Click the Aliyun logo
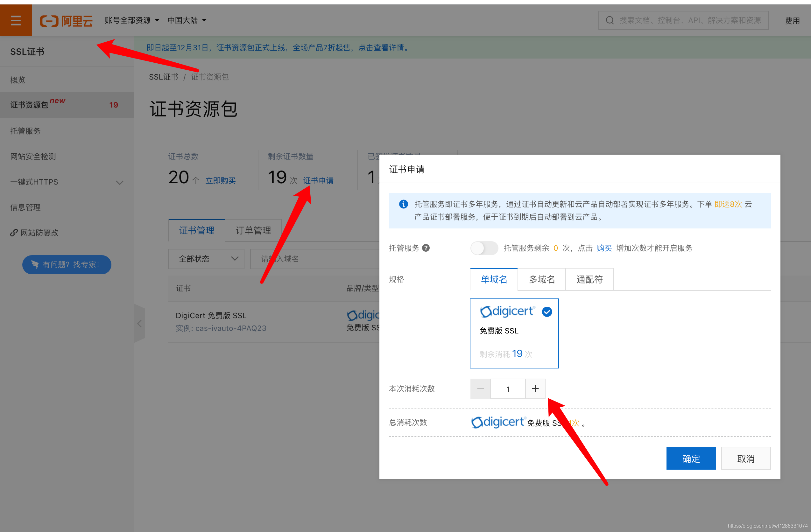 (67, 21)
